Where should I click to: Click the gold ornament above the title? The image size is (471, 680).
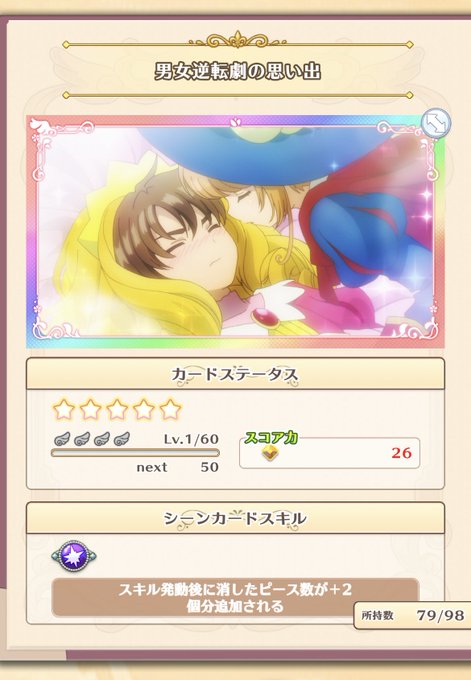(x=238, y=40)
